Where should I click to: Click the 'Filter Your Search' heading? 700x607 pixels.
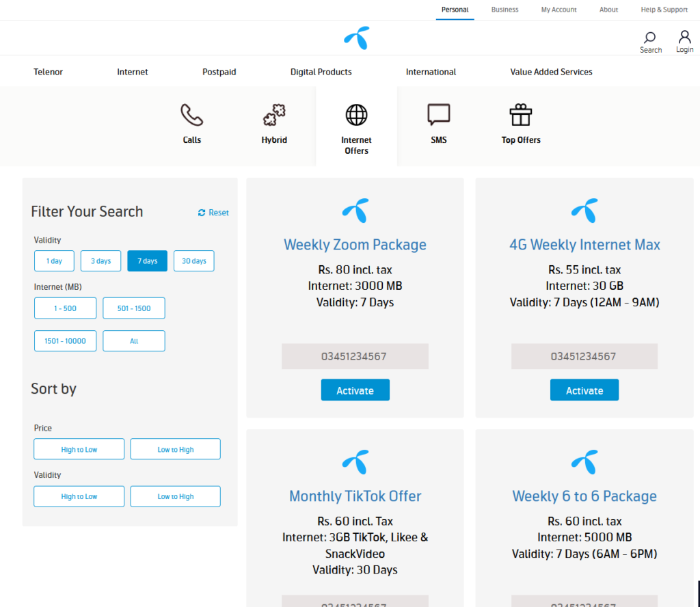click(x=87, y=211)
